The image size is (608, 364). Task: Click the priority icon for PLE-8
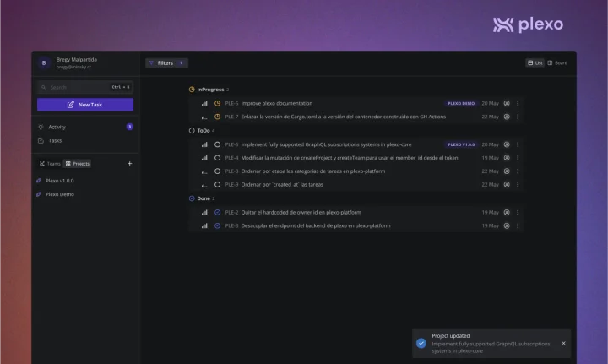[204, 171]
